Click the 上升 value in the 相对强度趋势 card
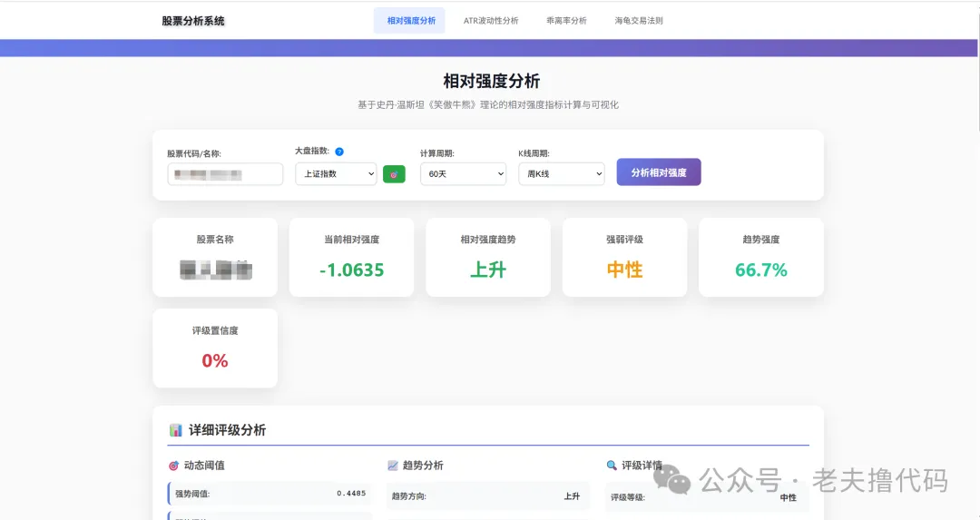Screen dimensions: 980x520 coord(488,270)
